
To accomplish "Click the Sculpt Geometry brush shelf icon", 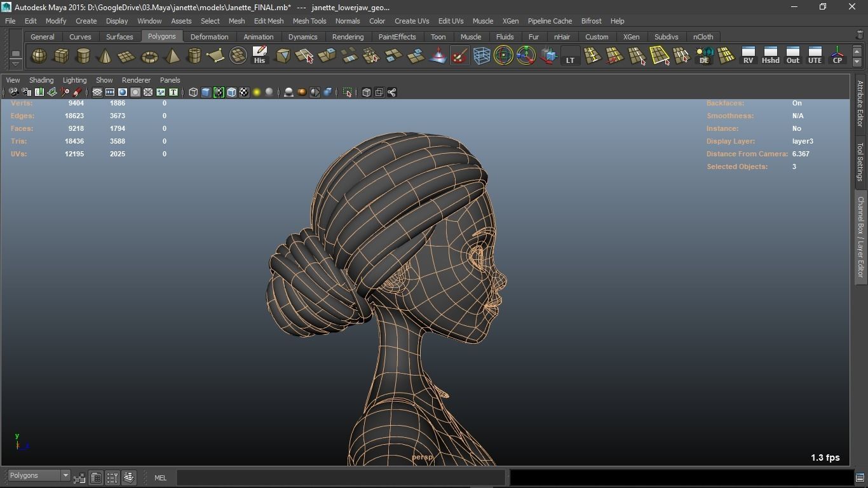I will 459,56.
